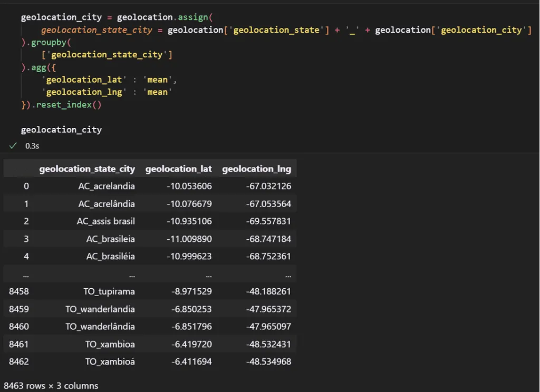Click latitude value -6.850253
The width and height of the screenshot is (540, 392).
tap(191, 309)
